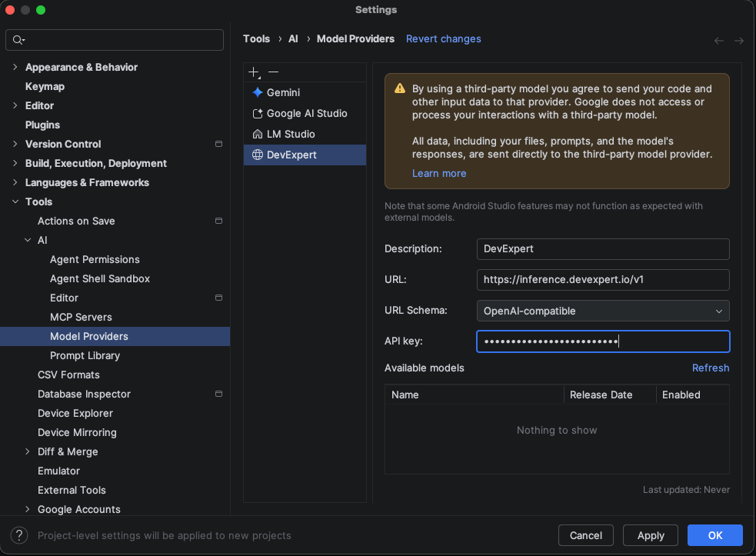The height and width of the screenshot is (556, 756).
Task: Click the Google AI Studio provider icon
Action: [x=258, y=113]
